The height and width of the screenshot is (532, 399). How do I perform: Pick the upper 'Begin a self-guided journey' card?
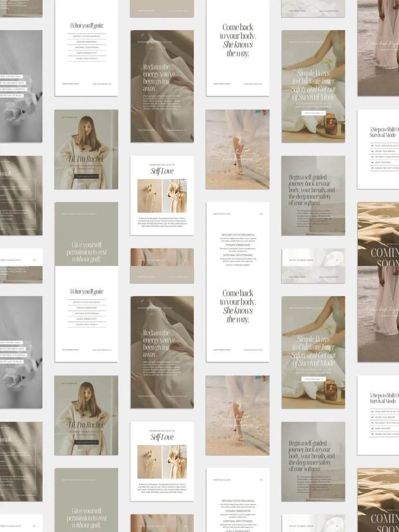313,196
